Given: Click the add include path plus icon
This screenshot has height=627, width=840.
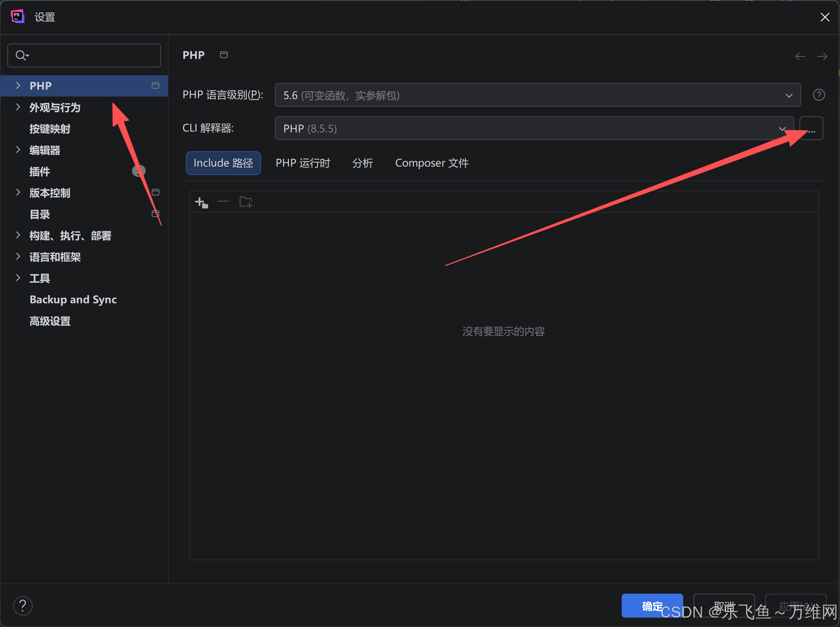Looking at the screenshot, I should [x=201, y=202].
